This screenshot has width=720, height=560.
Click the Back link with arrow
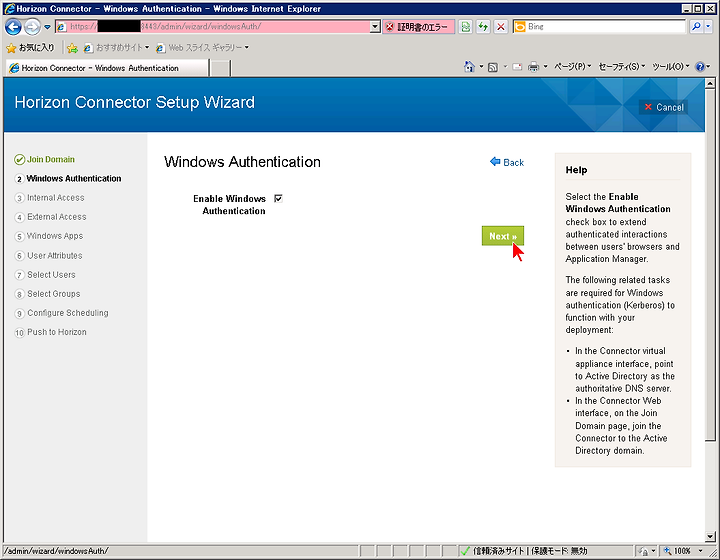[507, 162]
